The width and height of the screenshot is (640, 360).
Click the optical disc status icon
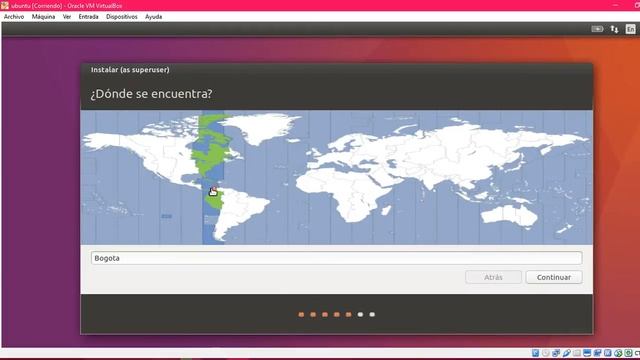[x=546, y=353]
